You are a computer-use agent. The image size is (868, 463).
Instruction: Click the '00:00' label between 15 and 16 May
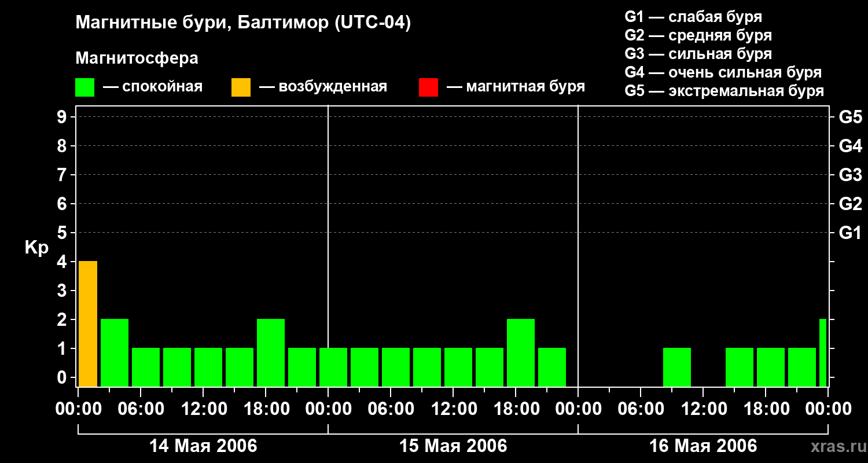578,409
